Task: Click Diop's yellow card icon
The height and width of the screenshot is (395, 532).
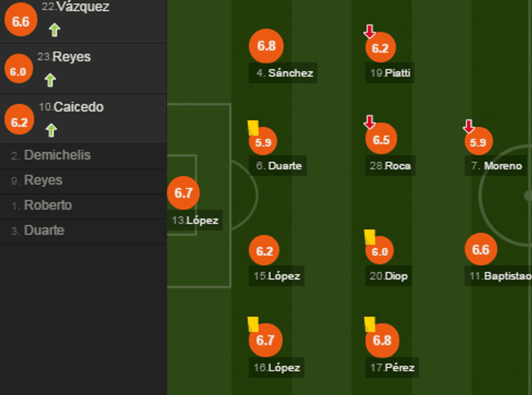Action: point(370,237)
